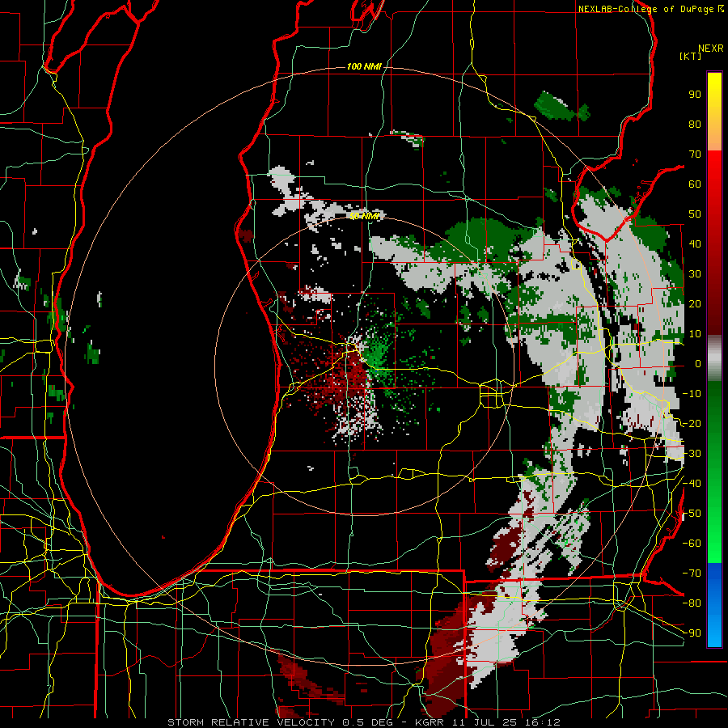Click the positive 70 knot scale label
This screenshot has width=728, height=728.
[x=695, y=154]
